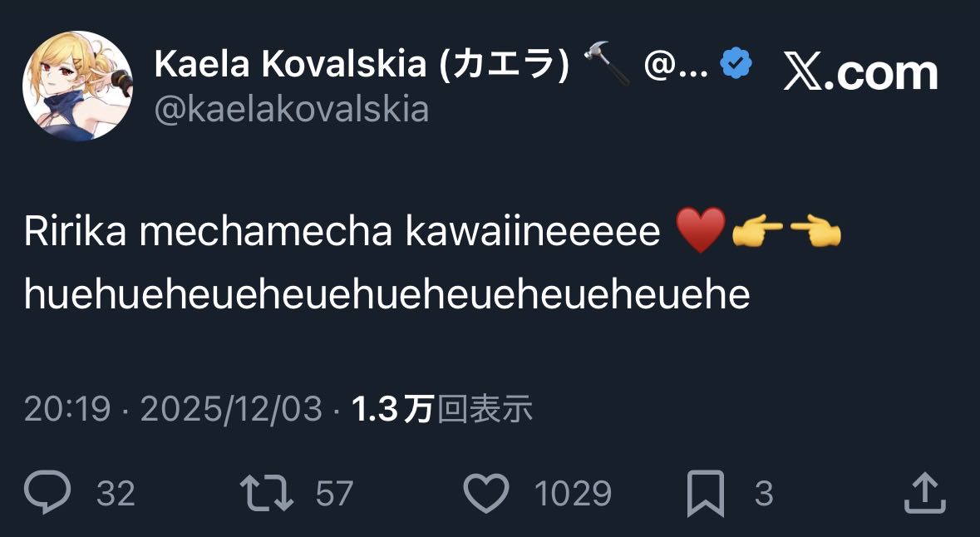Click the 20:19 post time
Screen dimensions: 980x537
click(67, 409)
